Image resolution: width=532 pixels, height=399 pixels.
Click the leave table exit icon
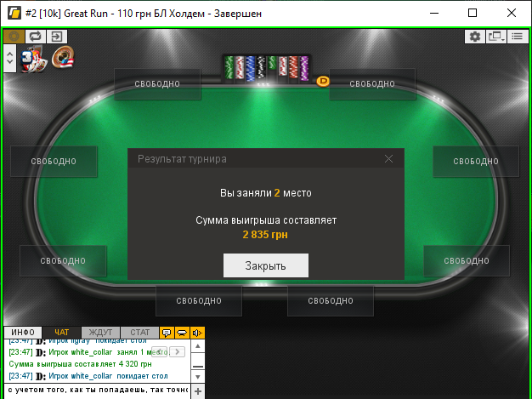pos(57,37)
